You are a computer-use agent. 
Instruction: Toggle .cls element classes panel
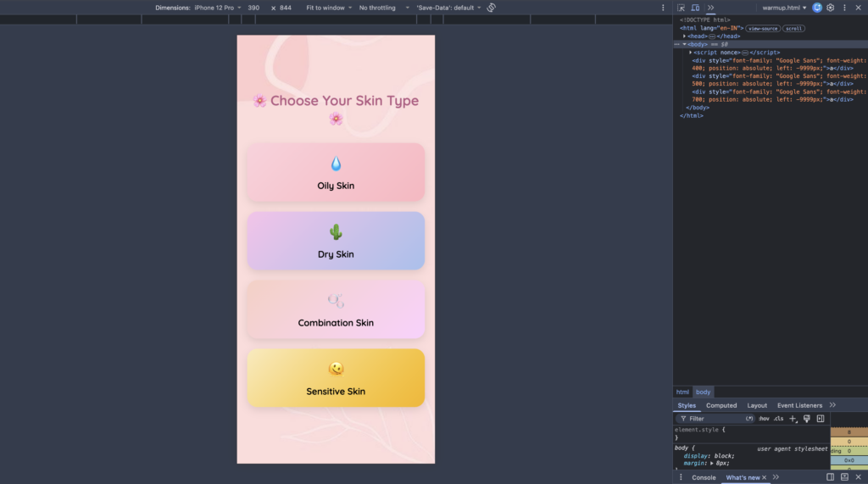click(x=779, y=419)
